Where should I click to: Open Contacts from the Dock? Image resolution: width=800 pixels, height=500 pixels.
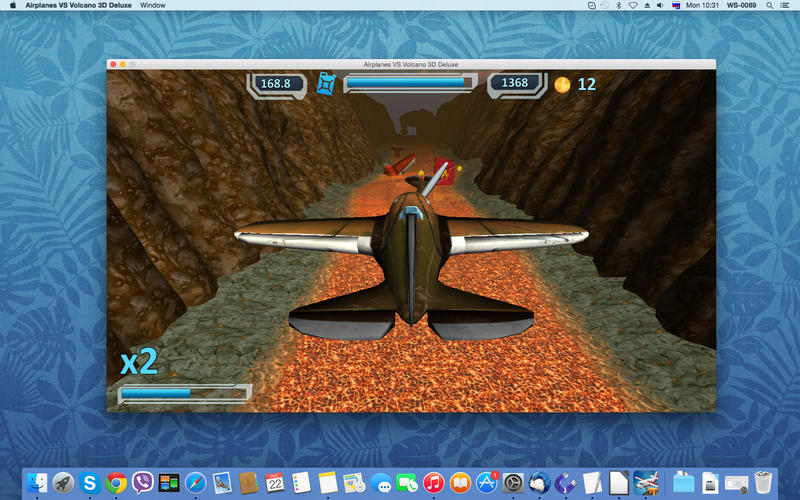248,483
